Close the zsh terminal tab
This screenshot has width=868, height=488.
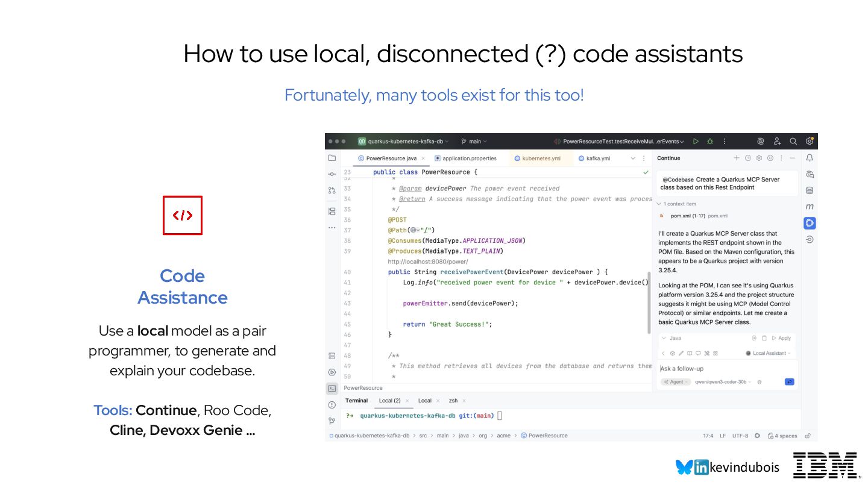(x=464, y=401)
